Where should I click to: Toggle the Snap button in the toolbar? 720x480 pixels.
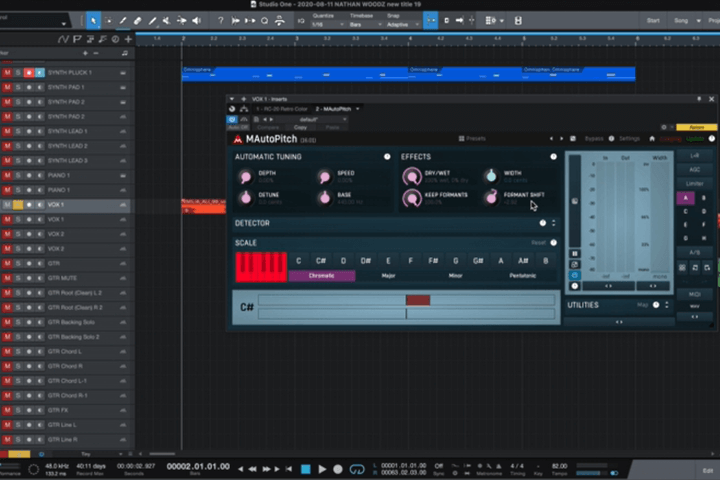[430, 21]
